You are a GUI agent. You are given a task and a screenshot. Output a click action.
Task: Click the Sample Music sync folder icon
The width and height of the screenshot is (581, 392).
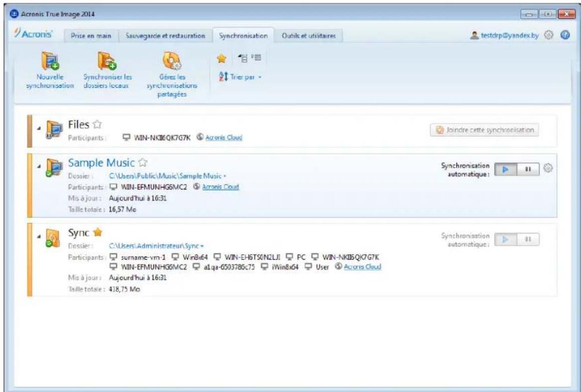[54, 167]
